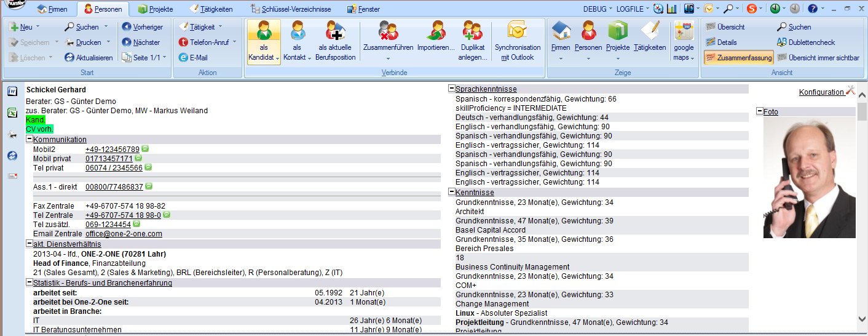Toggle the Zusammenfassung view
Viewport: 868px width, 336px height.
(739, 58)
